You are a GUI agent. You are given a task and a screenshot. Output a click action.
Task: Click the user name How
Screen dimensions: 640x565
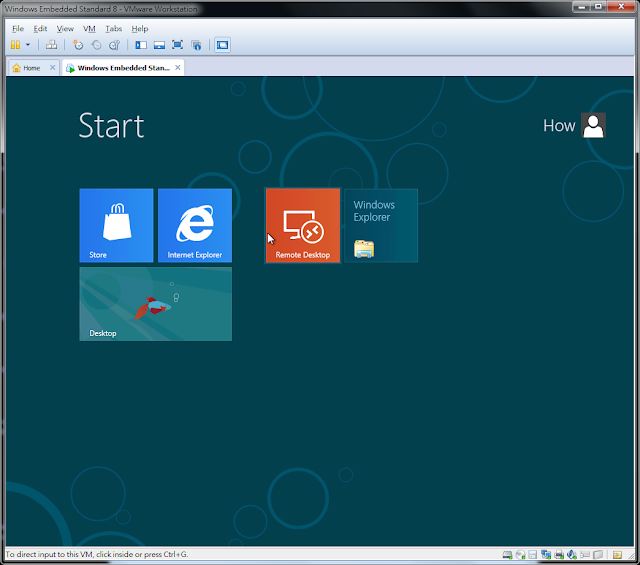pos(559,125)
